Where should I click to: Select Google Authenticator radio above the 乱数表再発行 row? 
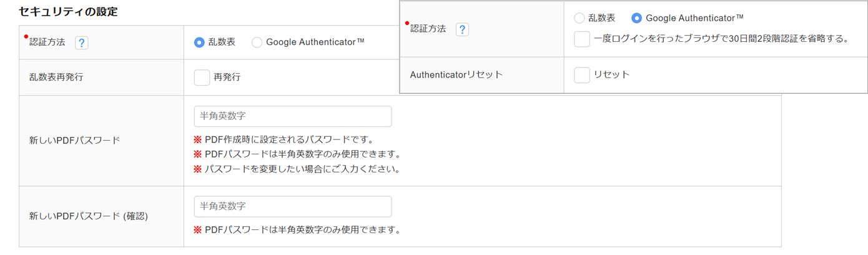[x=257, y=42]
